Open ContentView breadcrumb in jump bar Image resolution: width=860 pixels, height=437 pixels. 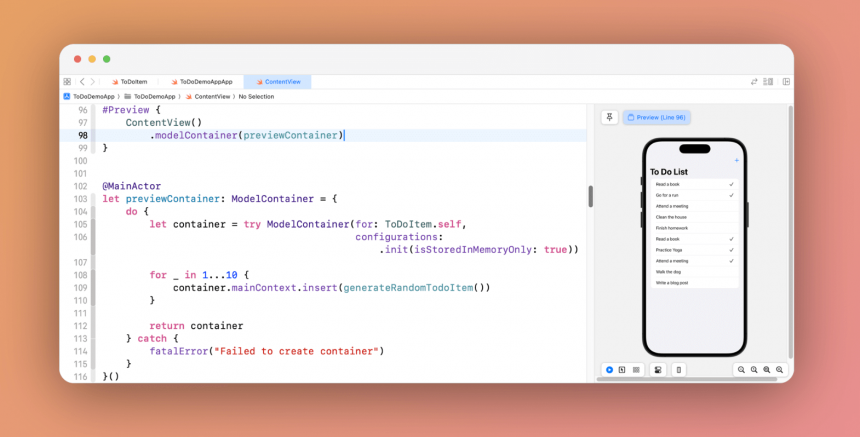click(x=211, y=97)
